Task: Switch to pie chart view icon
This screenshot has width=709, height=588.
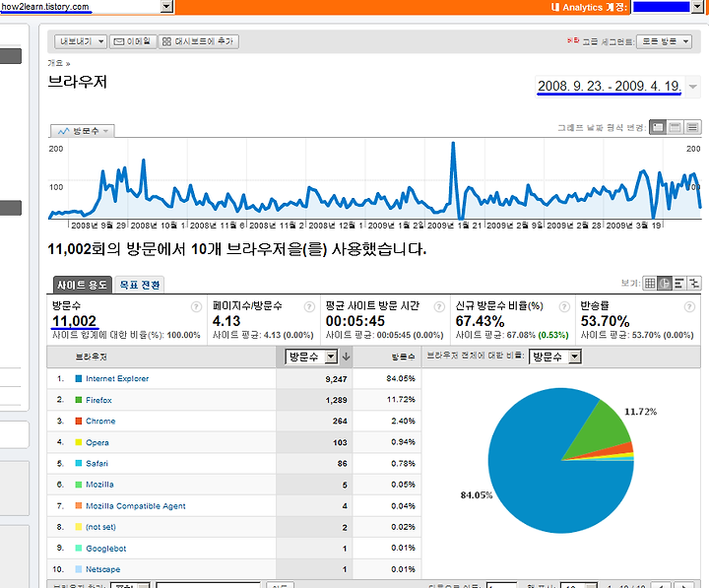Action: click(x=665, y=284)
